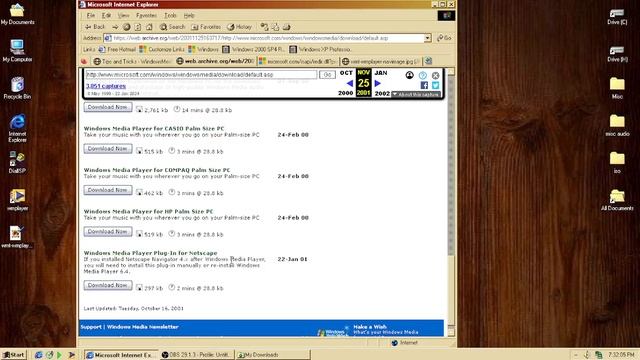The height and width of the screenshot is (360, 640).
Task: Open the Favorites pane from toolbar
Action: [x=206, y=27]
